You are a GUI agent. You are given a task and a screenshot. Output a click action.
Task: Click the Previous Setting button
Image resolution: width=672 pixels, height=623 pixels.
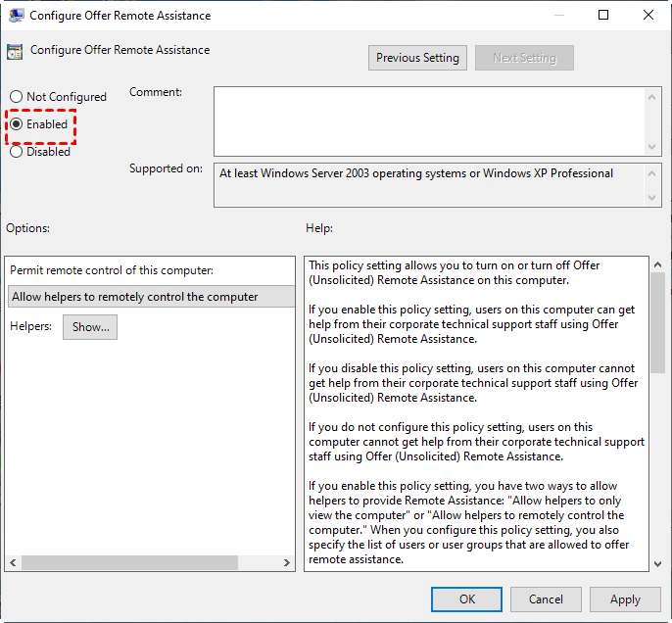(x=417, y=58)
